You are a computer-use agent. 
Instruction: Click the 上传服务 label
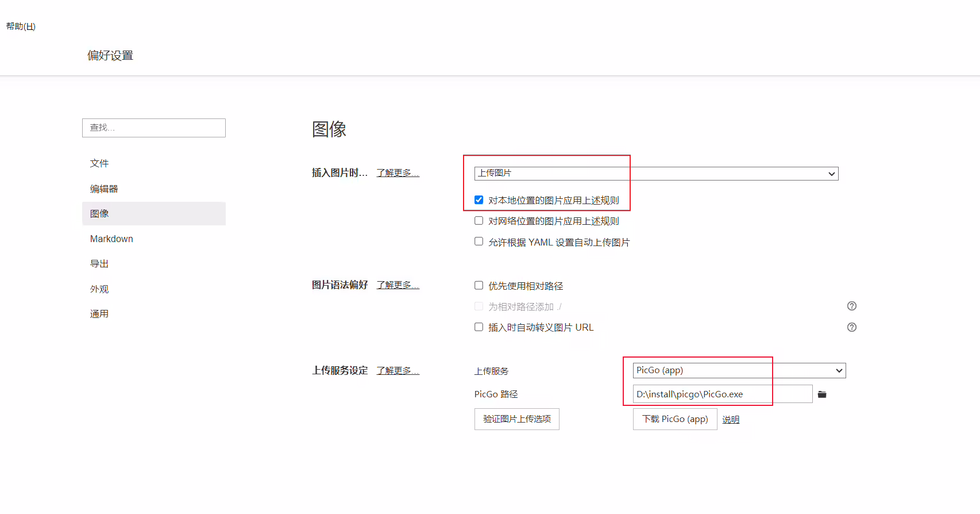click(x=492, y=371)
